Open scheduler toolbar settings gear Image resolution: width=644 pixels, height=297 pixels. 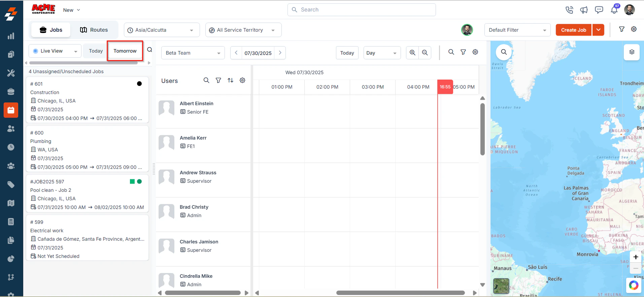pyautogui.click(x=475, y=52)
